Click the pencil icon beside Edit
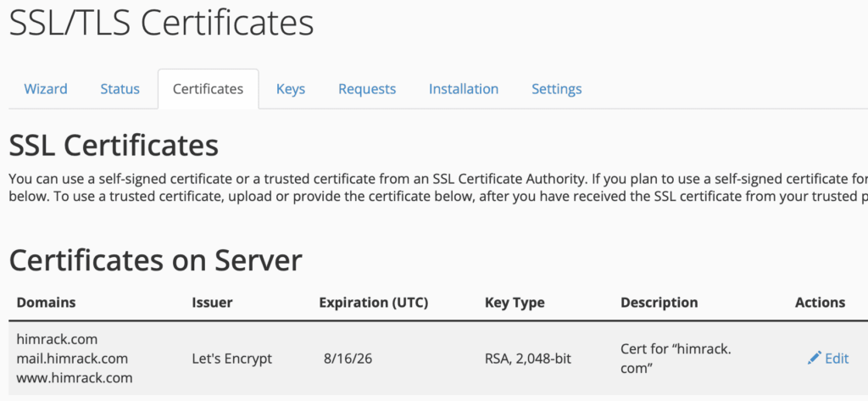Viewport: 868px width, 401px height. point(814,359)
